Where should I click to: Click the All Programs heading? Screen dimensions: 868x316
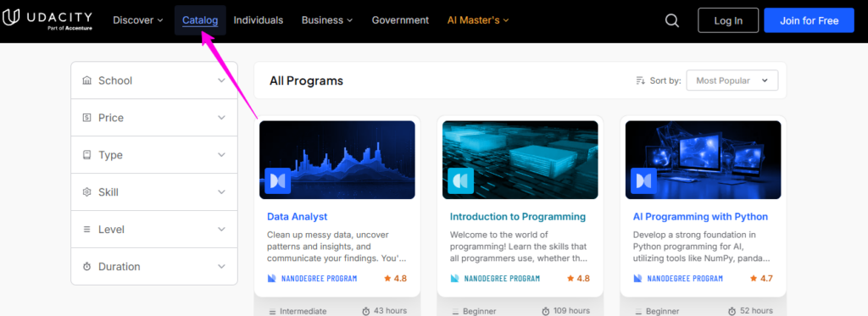click(306, 80)
